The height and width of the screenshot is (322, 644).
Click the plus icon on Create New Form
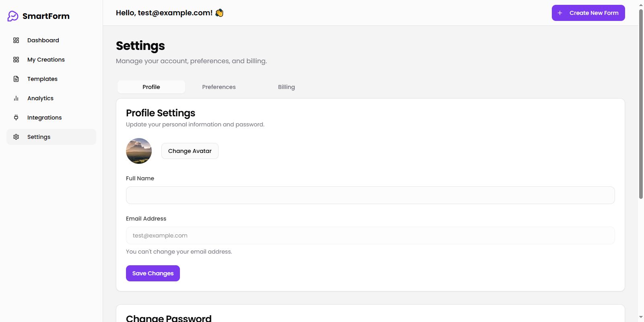pyautogui.click(x=560, y=13)
